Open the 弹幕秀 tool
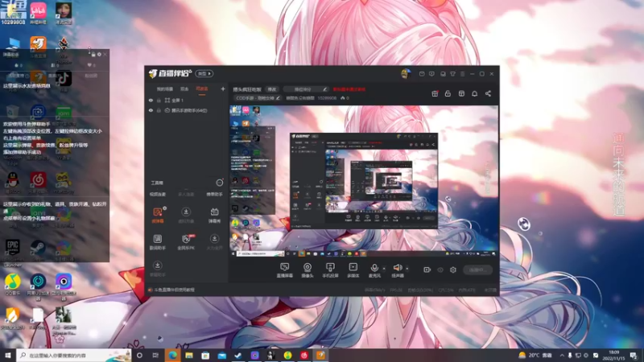This screenshot has height=362, width=644. click(x=214, y=215)
